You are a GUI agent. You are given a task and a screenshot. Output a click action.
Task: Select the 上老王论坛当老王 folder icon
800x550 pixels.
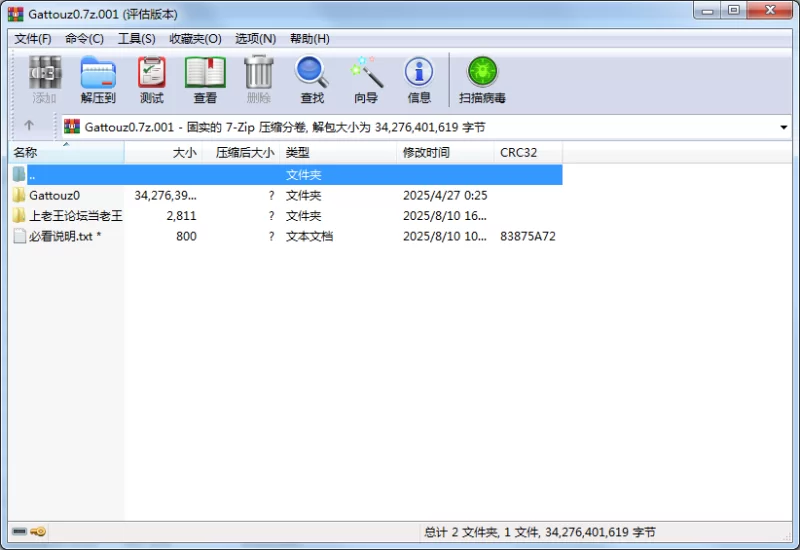19,215
